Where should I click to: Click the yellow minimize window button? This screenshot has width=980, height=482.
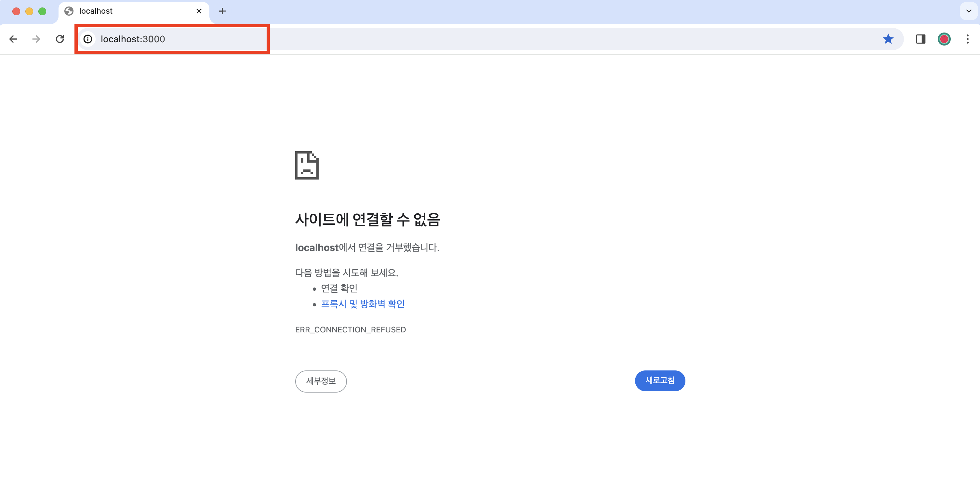(29, 11)
